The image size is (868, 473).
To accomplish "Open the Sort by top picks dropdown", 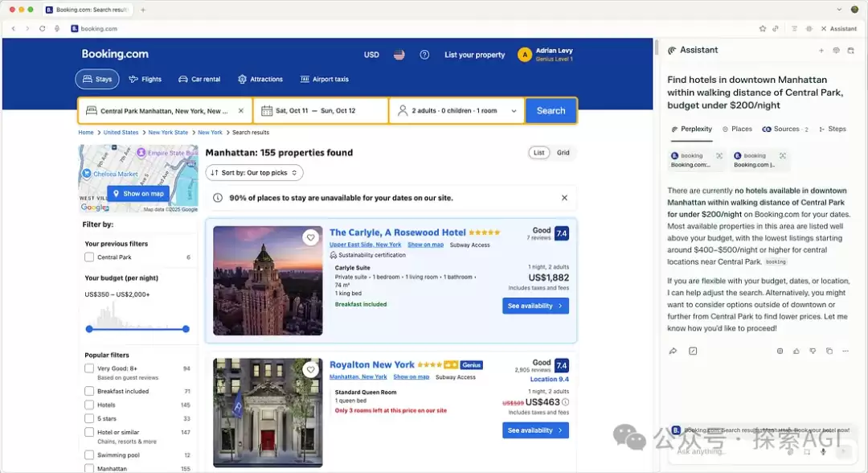I will 254,173.
